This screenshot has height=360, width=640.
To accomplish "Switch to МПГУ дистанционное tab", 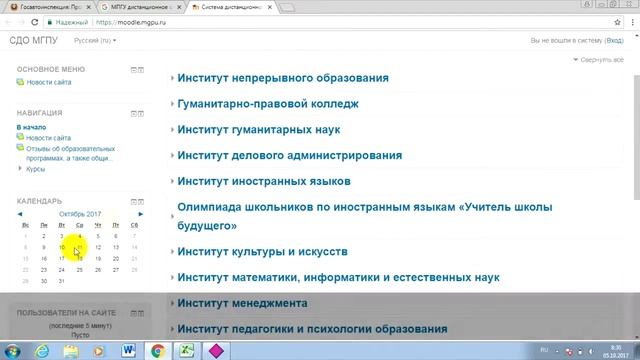I will (140, 7).
